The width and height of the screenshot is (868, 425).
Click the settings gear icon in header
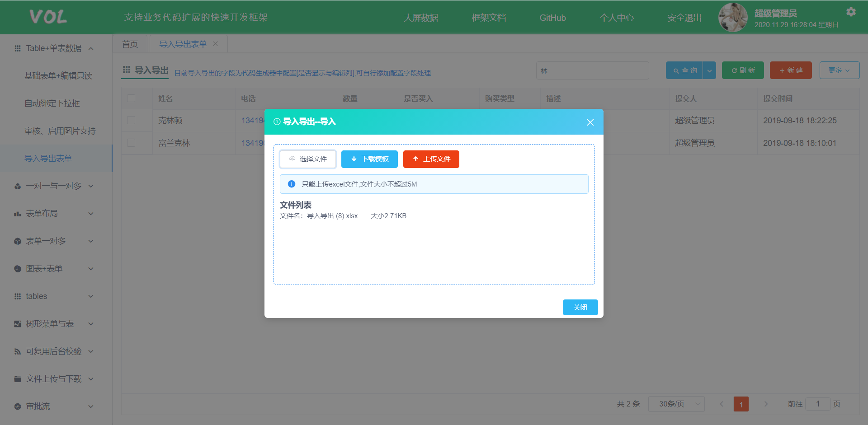point(851,12)
